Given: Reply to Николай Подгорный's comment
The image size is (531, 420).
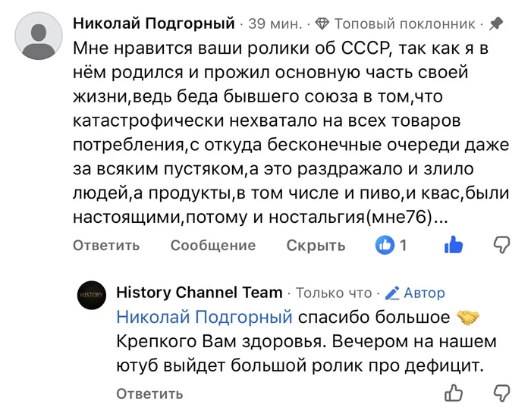Looking at the screenshot, I should pos(106,246).
